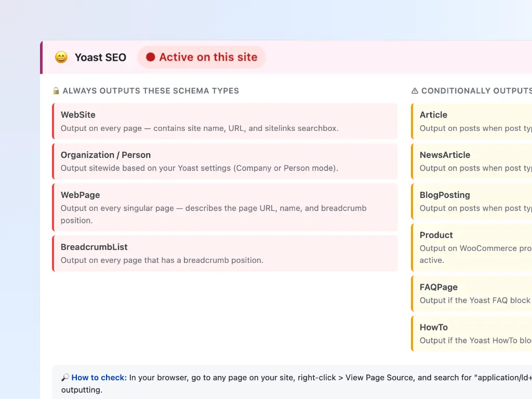Click the BlogPosting schema card

470,202
